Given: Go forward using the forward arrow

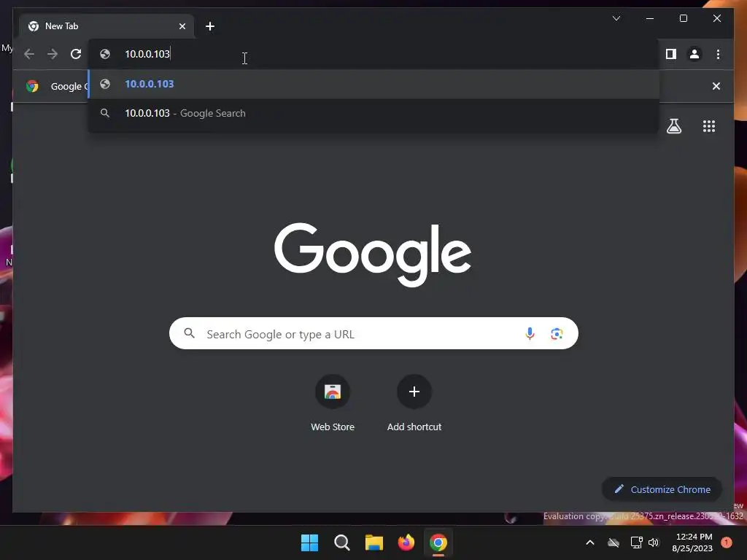Looking at the screenshot, I should pyautogui.click(x=53, y=54).
